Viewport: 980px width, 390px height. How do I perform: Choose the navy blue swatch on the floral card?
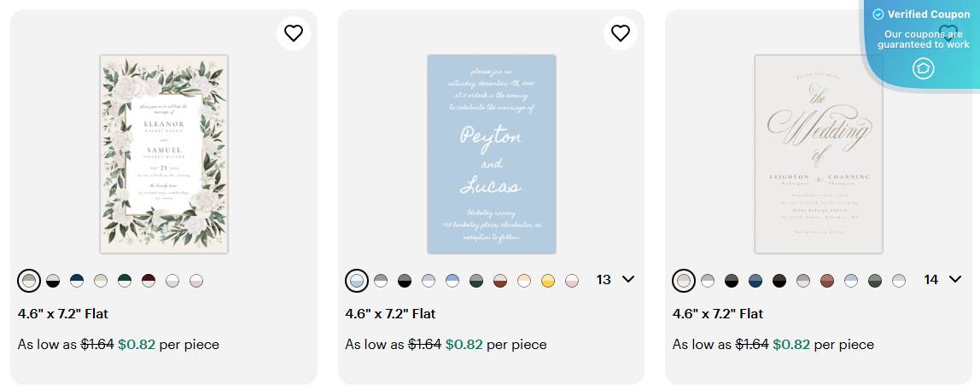(77, 280)
